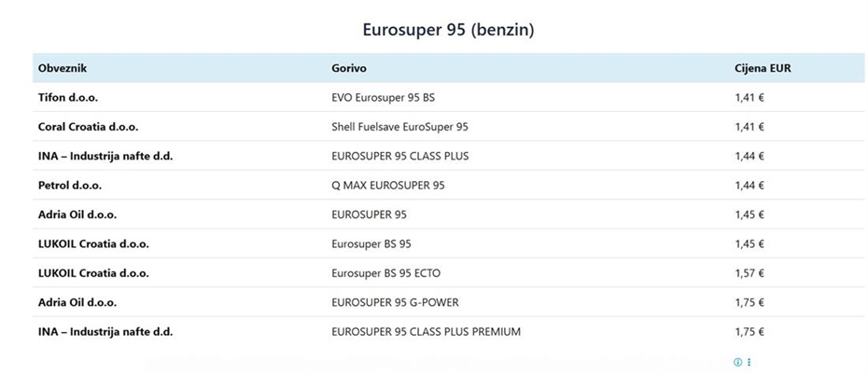Select Coral Croatia d.o.o. company cell
Viewport: 868px width, 374px height.
coord(88,127)
